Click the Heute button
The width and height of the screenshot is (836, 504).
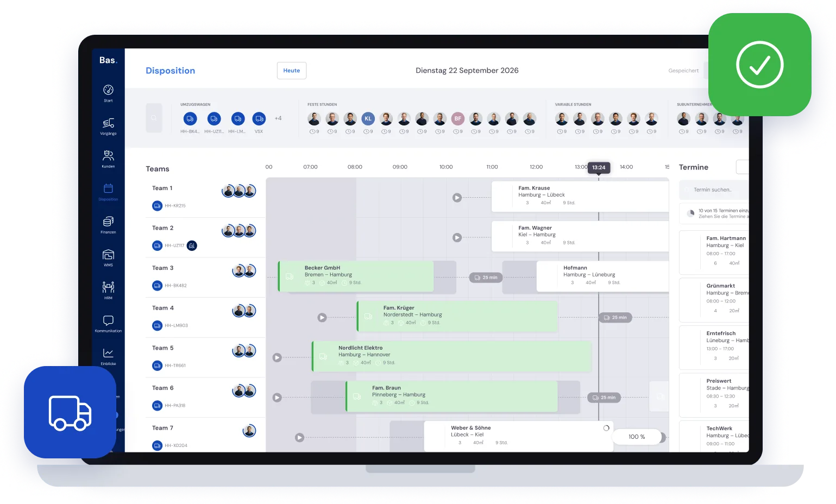[x=292, y=71]
